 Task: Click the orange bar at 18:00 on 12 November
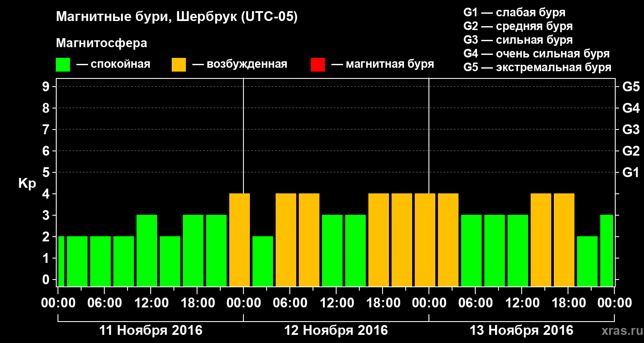(379, 240)
